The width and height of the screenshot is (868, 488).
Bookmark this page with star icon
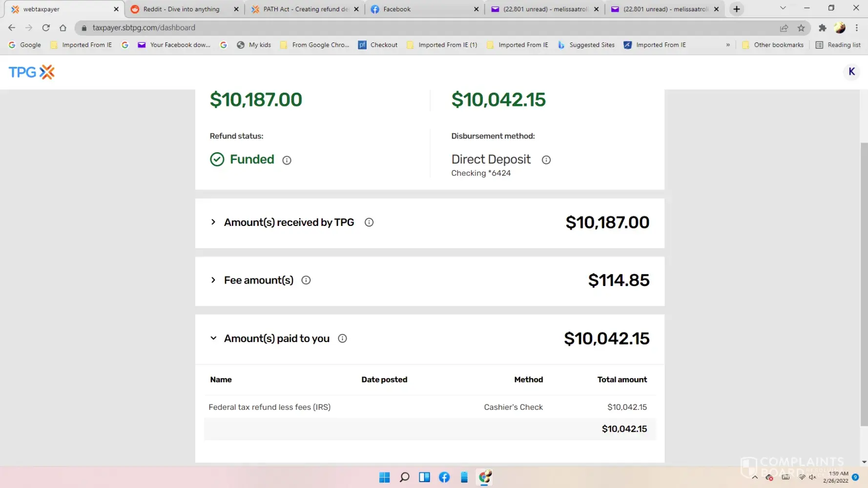[x=801, y=28]
